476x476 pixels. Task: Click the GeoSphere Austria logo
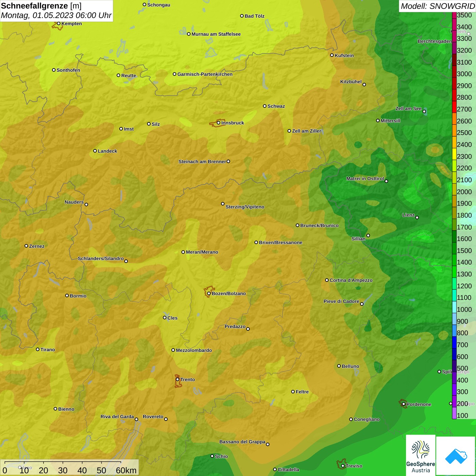click(x=421, y=455)
